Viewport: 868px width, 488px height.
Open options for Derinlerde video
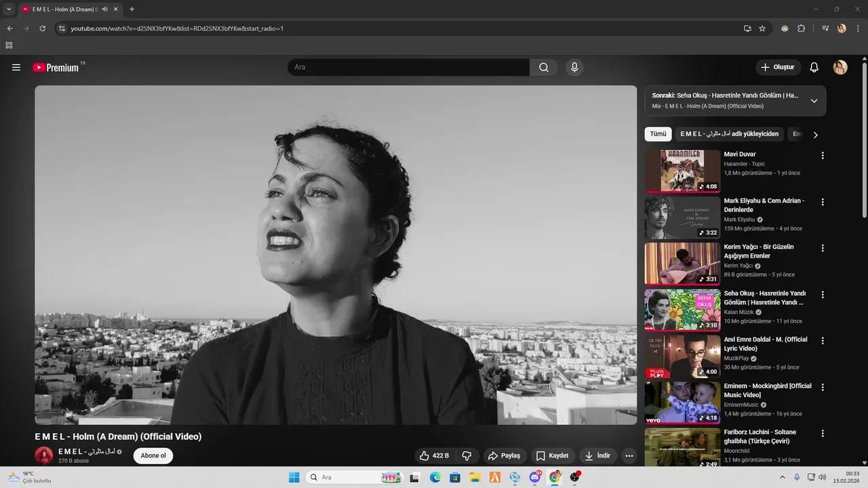[823, 202]
